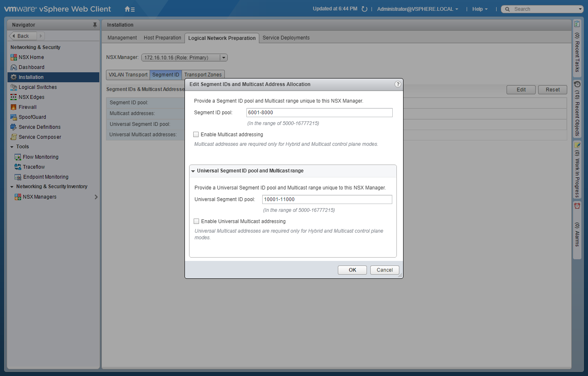The width and height of the screenshot is (588, 376).
Task: Switch to the Host Preparation tab
Action: [x=162, y=38]
